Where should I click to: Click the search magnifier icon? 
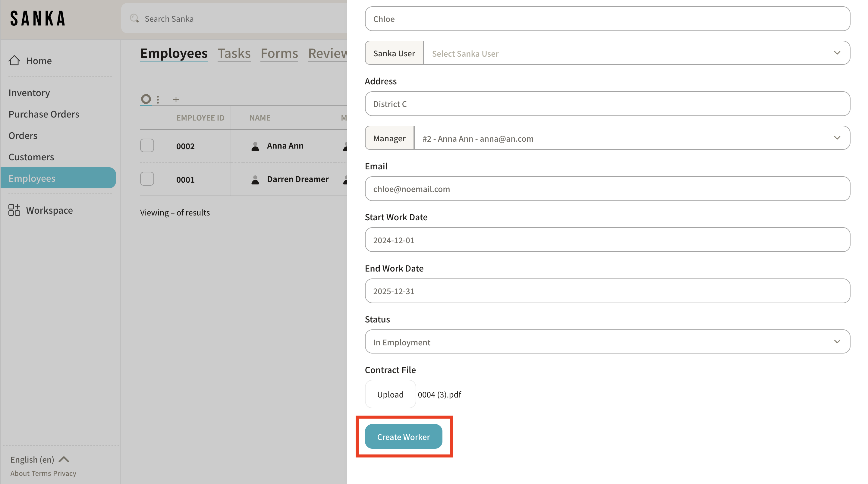tap(134, 19)
